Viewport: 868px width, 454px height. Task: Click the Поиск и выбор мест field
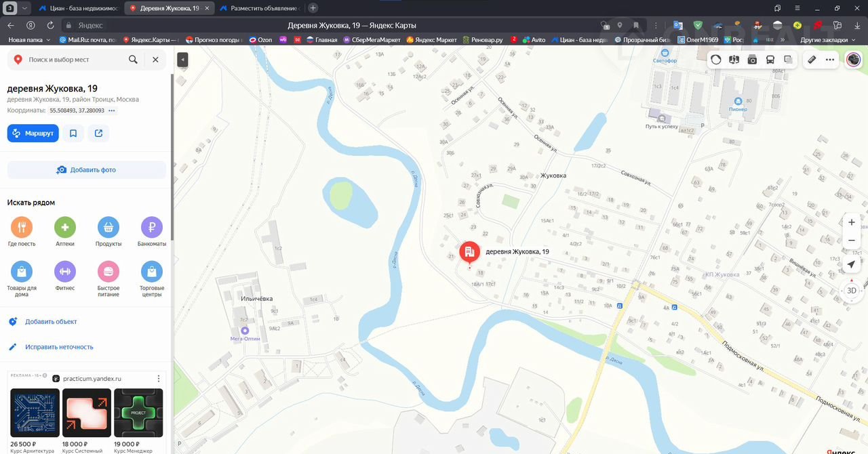75,60
